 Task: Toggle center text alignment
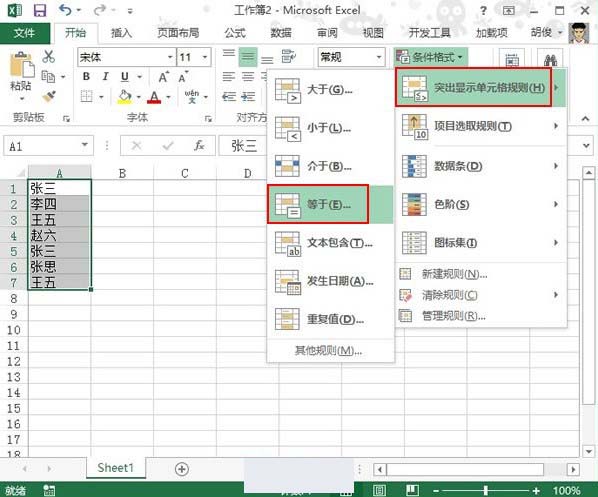click(248, 77)
